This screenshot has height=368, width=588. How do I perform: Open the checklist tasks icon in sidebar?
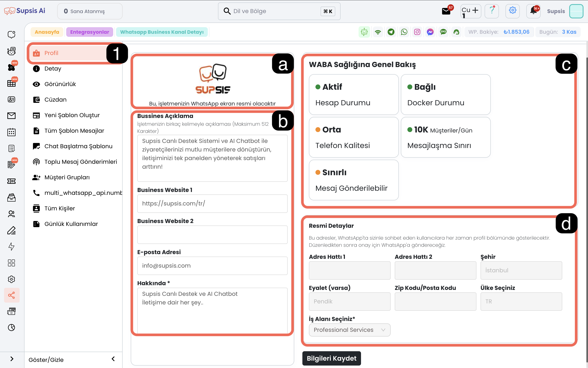click(11, 148)
